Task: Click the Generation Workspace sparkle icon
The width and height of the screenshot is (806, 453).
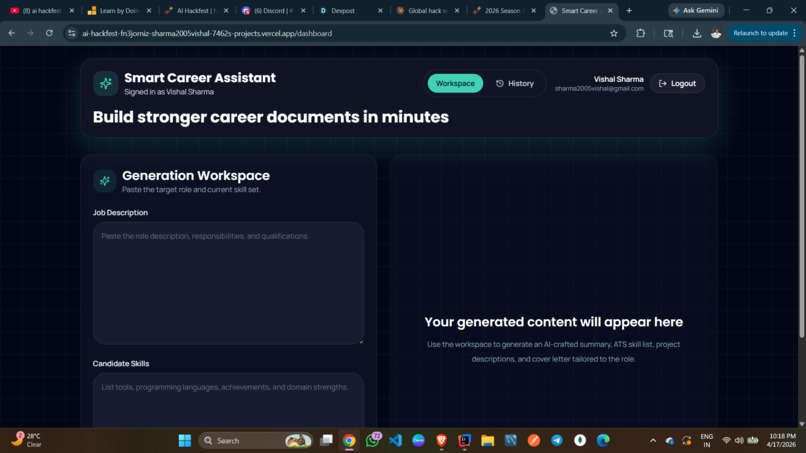Action: [x=105, y=181]
